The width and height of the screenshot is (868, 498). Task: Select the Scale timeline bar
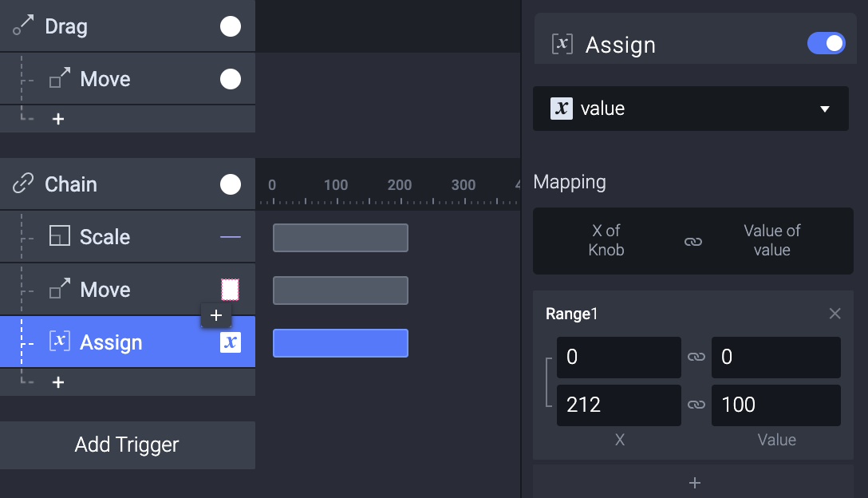click(341, 238)
